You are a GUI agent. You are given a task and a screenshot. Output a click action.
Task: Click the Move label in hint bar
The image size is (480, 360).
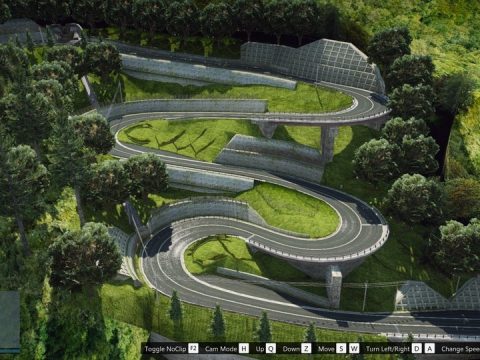[326, 349]
